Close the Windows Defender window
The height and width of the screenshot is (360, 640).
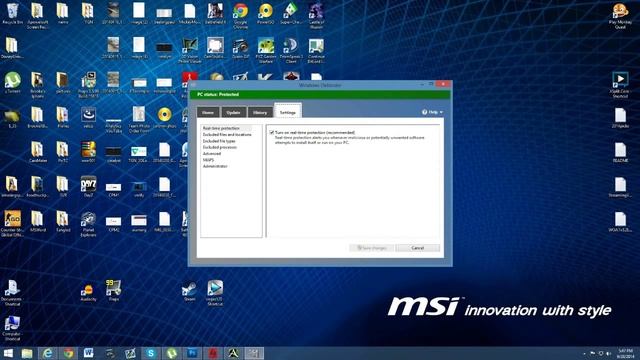pos(443,84)
